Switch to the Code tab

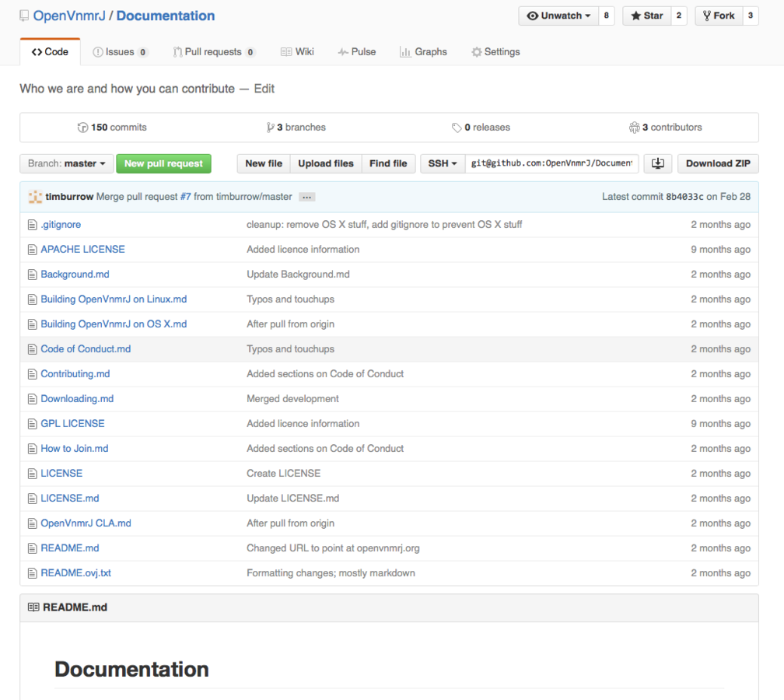click(x=50, y=52)
